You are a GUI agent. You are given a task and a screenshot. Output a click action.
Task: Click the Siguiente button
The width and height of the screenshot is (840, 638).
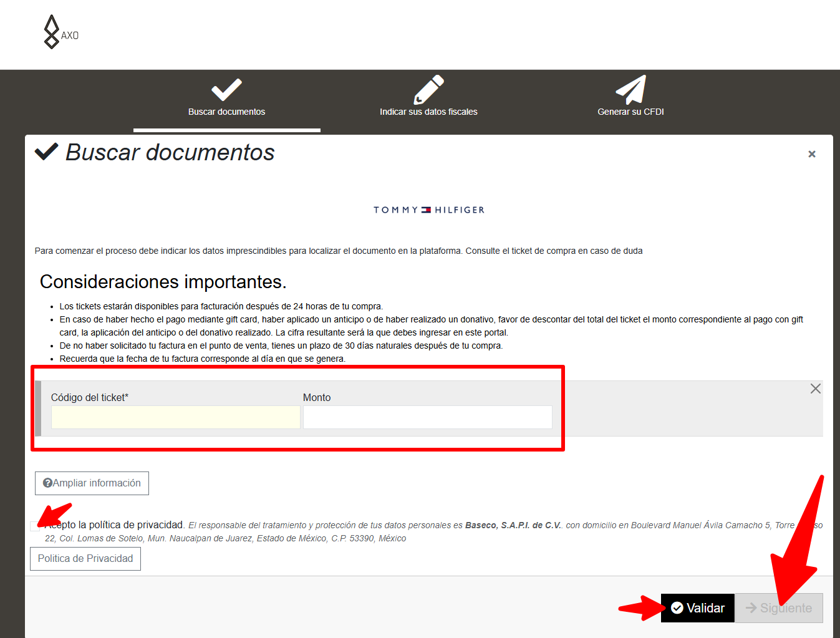tap(779, 608)
